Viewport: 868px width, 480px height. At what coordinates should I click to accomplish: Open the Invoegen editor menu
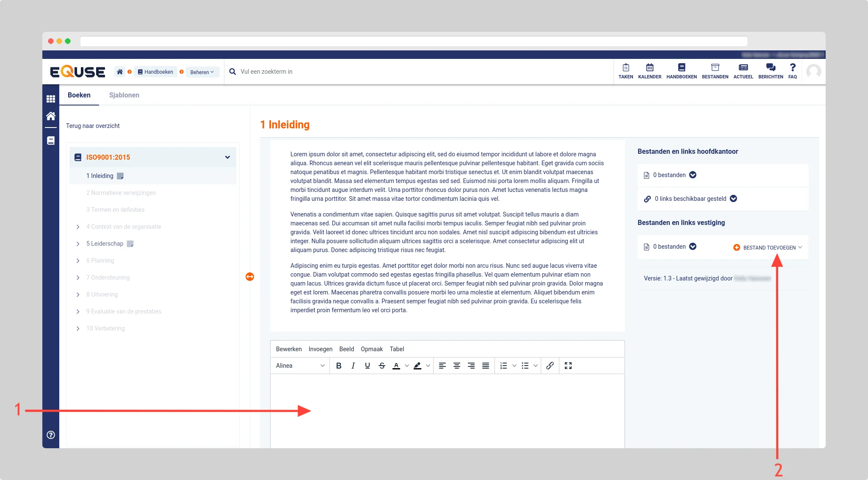320,349
